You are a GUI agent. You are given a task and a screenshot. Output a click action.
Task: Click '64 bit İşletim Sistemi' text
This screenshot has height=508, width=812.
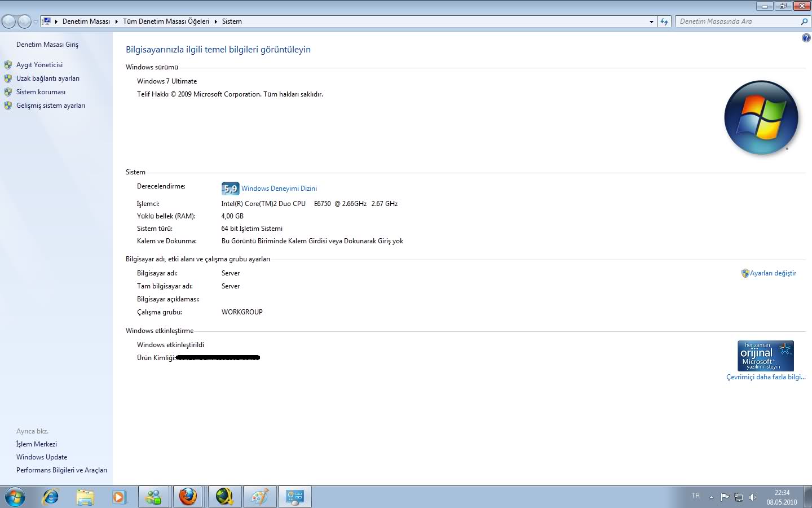pyautogui.click(x=252, y=229)
